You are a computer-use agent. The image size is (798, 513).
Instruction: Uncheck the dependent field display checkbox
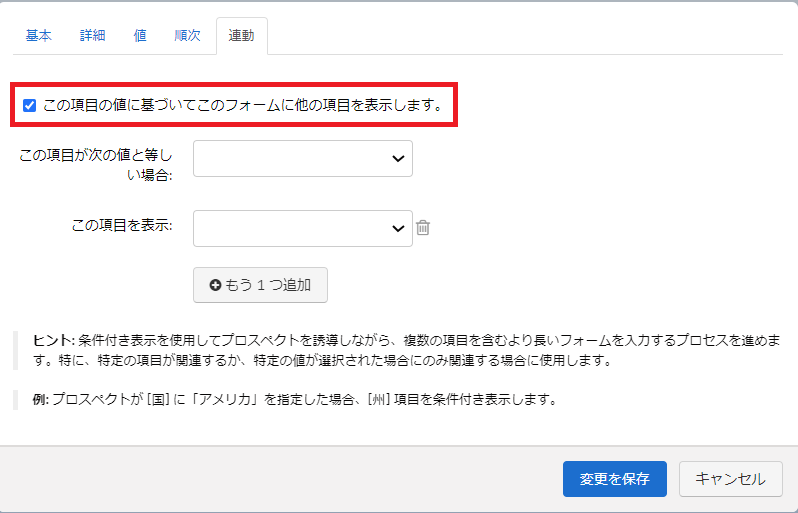pos(30,105)
